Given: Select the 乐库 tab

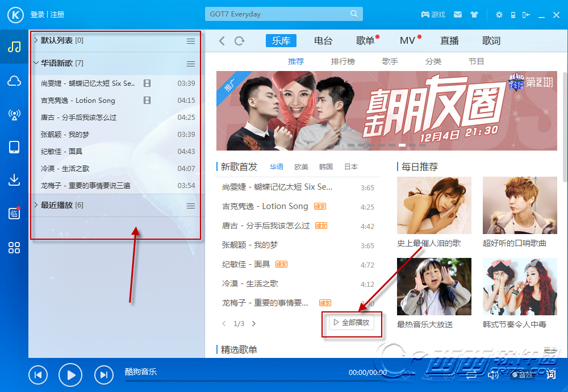Looking at the screenshot, I should pyautogui.click(x=281, y=40).
